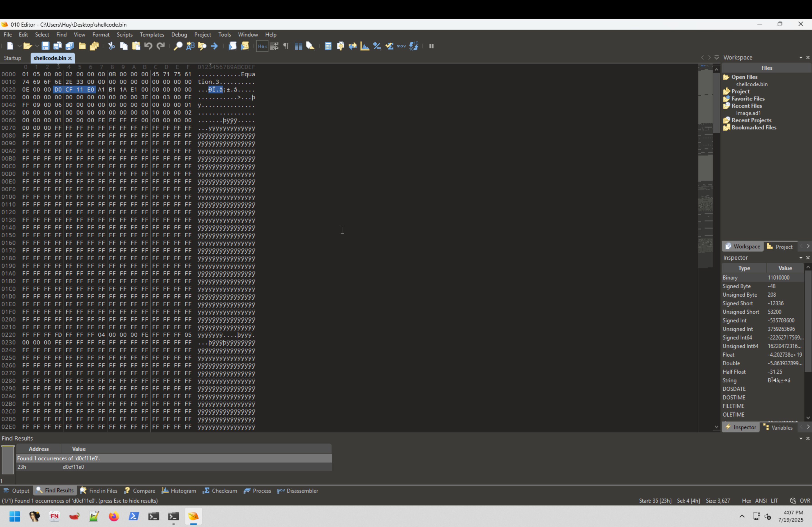
Task: Open the dropdown arrow next to New file
Action: 19,46
